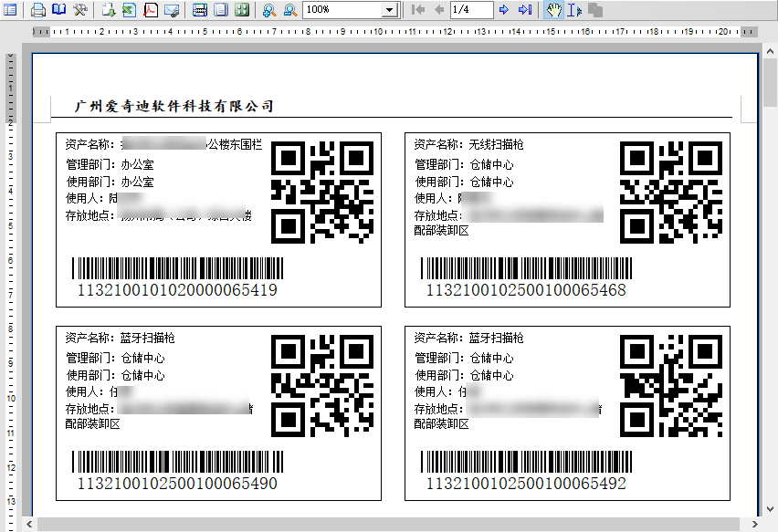The height and width of the screenshot is (532, 778).
Task: Select the hand pan tool
Action: pos(553,9)
